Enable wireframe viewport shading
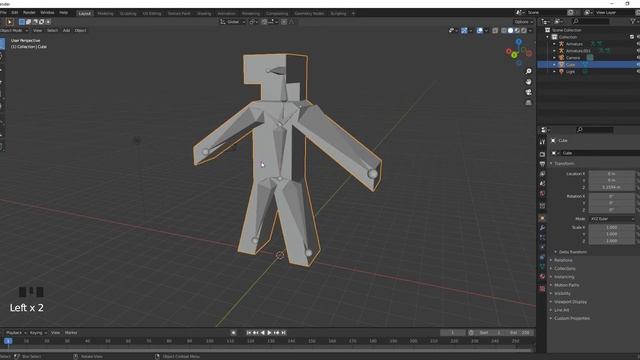Image resolution: width=640 pixels, height=360 pixels. (x=504, y=30)
